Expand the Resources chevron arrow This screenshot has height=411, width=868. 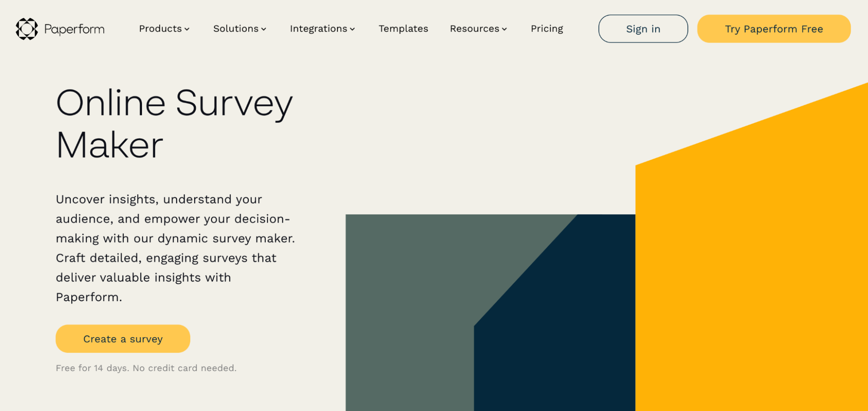[505, 29]
